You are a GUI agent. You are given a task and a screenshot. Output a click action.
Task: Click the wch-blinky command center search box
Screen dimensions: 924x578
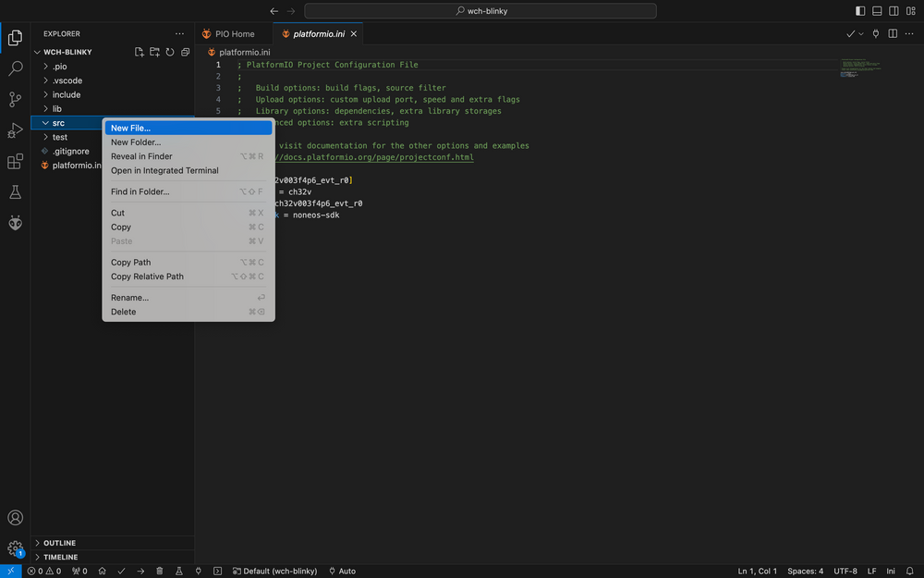480,11
